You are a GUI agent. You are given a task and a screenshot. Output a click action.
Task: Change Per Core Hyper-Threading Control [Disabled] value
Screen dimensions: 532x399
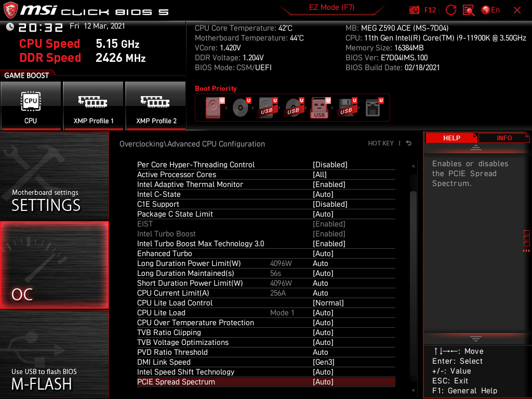[330, 165]
